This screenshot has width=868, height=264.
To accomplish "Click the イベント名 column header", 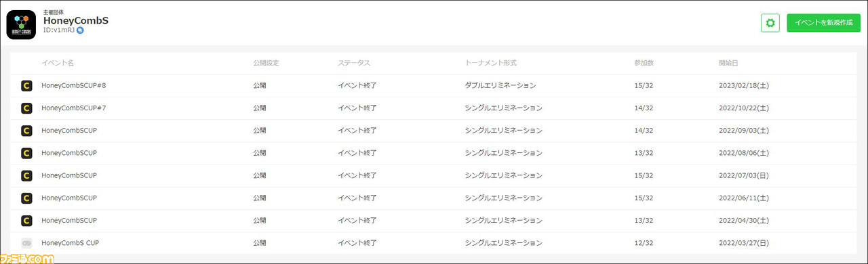I will [x=58, y=63].
